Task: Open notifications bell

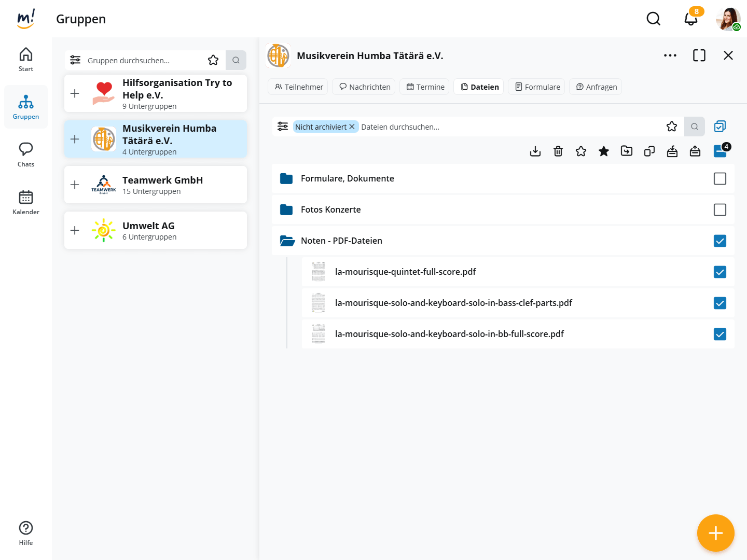Action: click(x=690, y=19)
